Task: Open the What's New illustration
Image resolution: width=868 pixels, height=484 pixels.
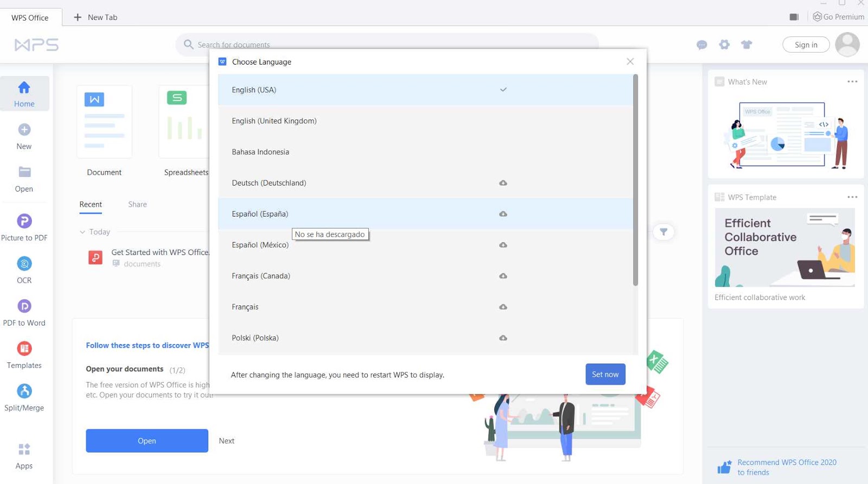Action: click(786, 135)
